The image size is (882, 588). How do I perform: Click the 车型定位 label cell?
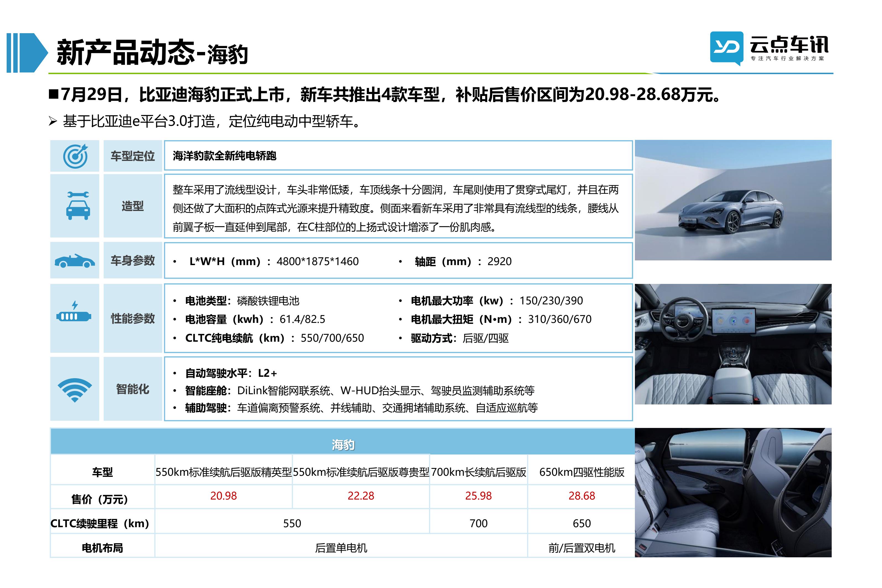(133, 156)
